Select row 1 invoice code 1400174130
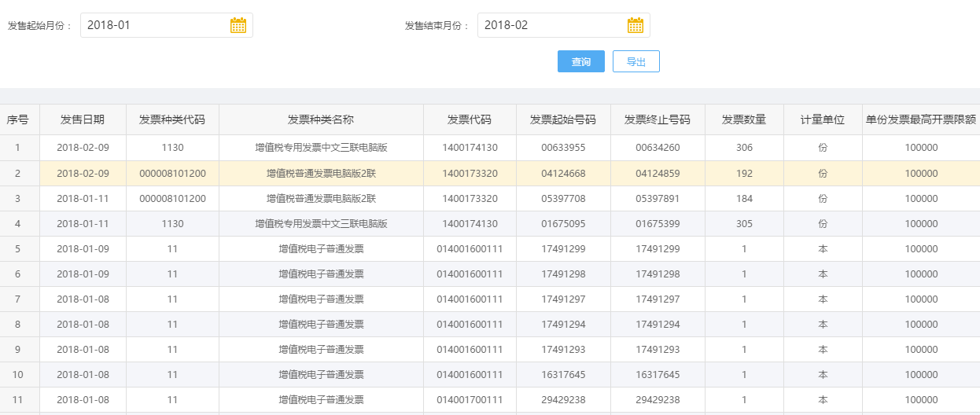Screen dimensions: 980x415 [x=470, y=148]
